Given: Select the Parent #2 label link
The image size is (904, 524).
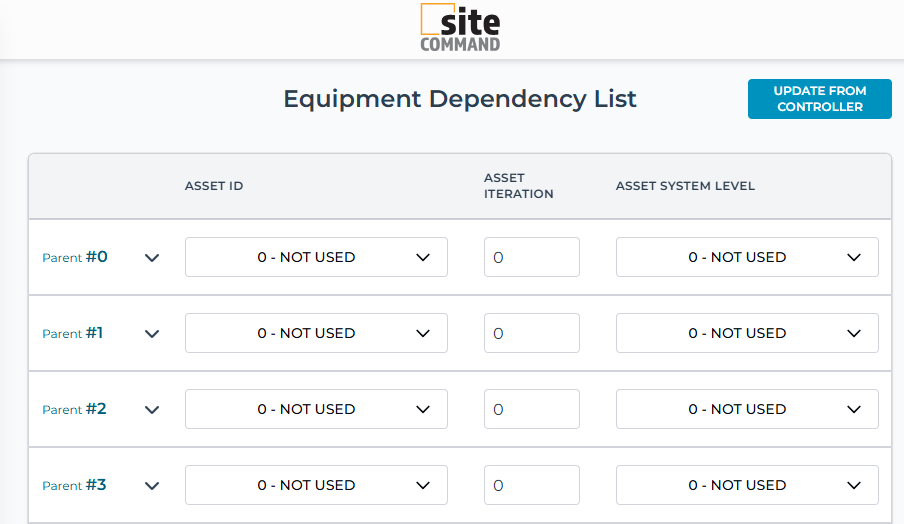Looking at the screenshot, I should coord(75,409).
